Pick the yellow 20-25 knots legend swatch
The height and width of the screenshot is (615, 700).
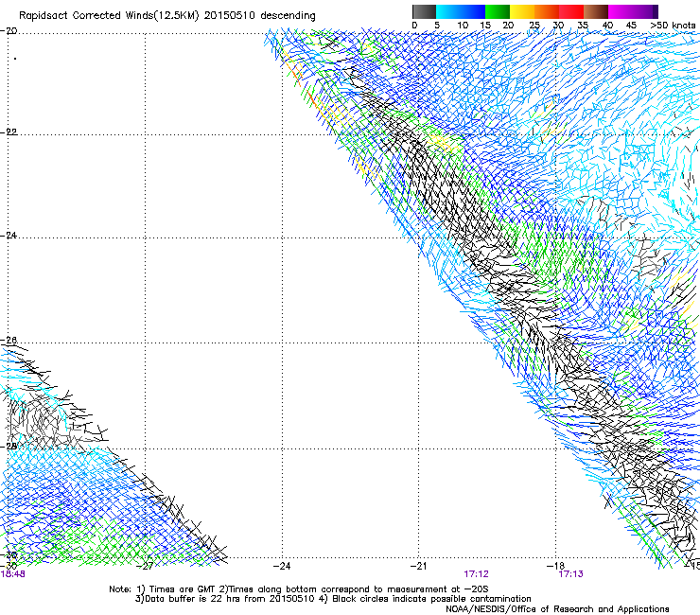[x=522, y=11]
